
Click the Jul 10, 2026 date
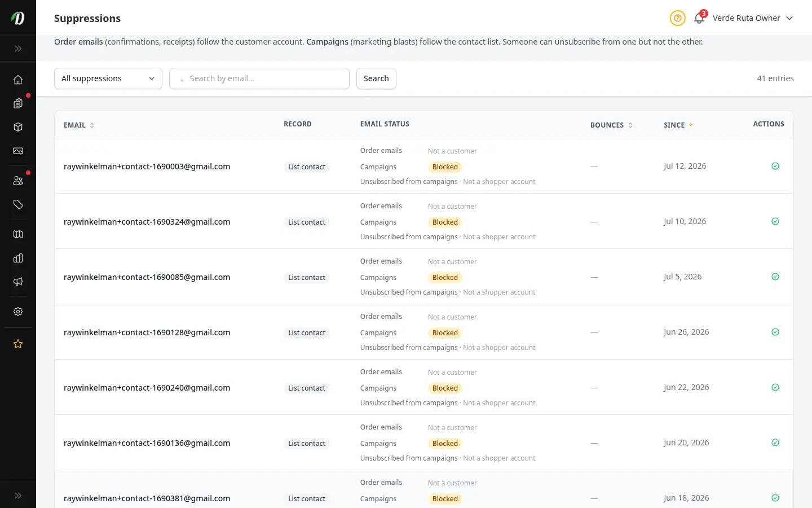(685, 221)
